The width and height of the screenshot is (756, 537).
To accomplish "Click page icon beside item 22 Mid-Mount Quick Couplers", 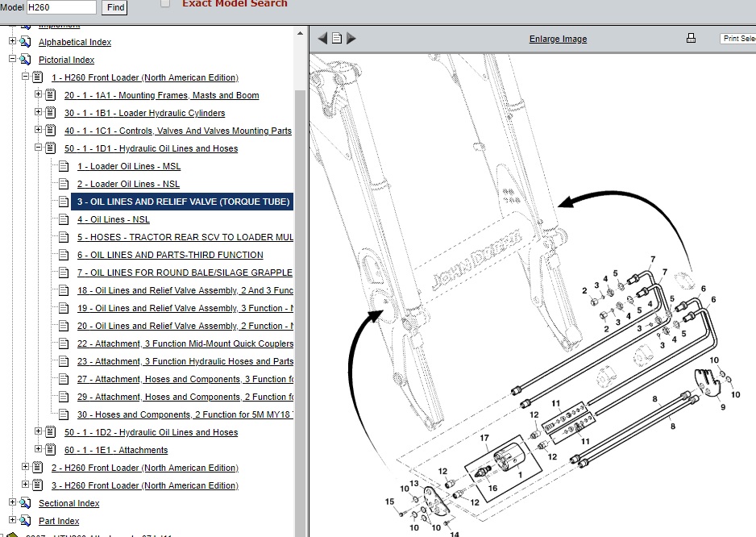I will coord(64,343).
